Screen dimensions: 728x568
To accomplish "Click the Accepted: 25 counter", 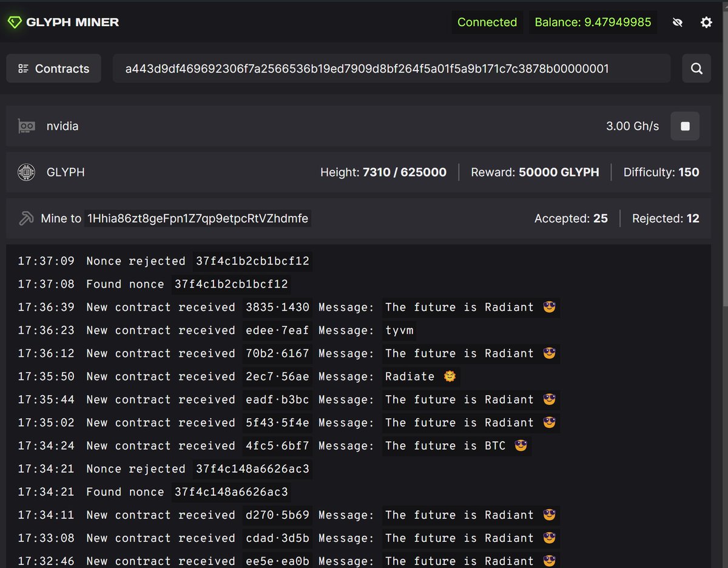I will pos(571,218).
